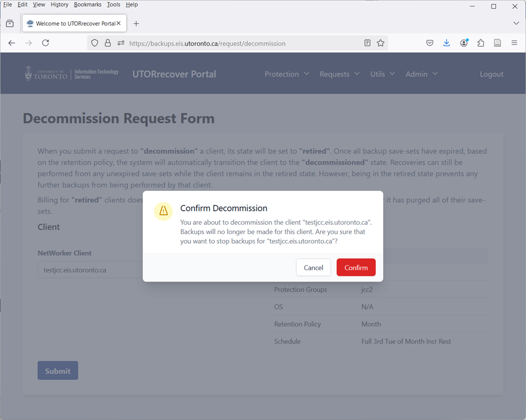
Task: Go back with the back arrow
Action: tap(12, 43)
